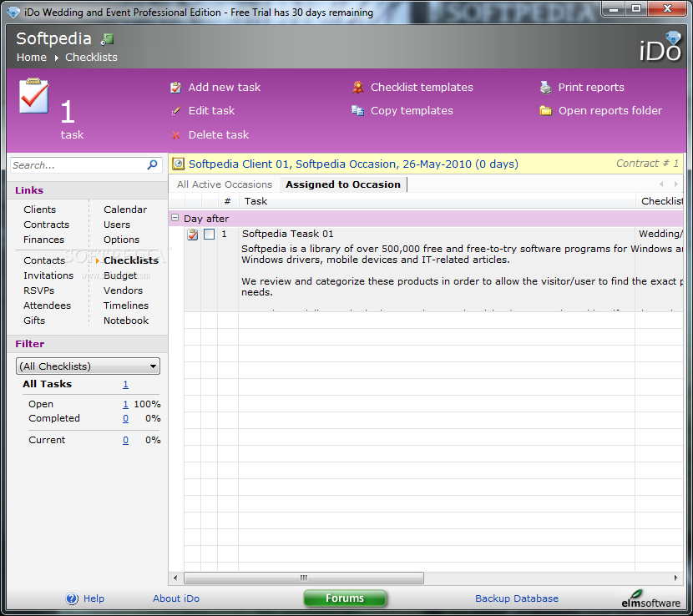Collapse the Day after group
This screenshot has height=616, width=693.
point(175,218)
